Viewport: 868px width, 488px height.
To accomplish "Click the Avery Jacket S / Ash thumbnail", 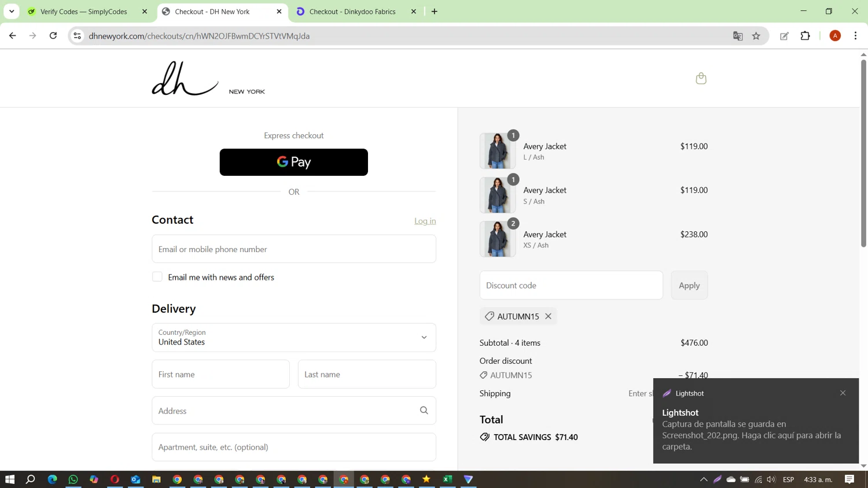I will pyautogui.click(x=498, y=195).
